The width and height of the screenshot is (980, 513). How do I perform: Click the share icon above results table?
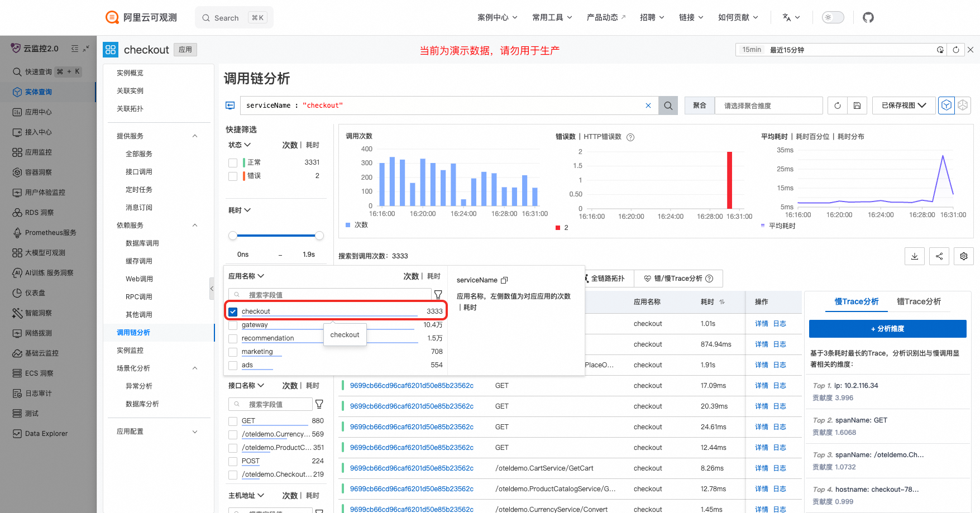point(939,256)
